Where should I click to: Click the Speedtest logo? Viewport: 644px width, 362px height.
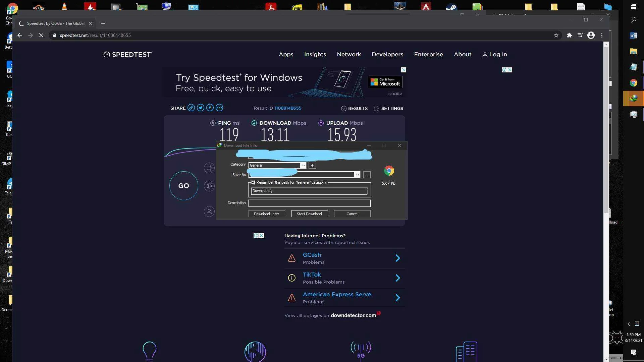click(127, 55)
